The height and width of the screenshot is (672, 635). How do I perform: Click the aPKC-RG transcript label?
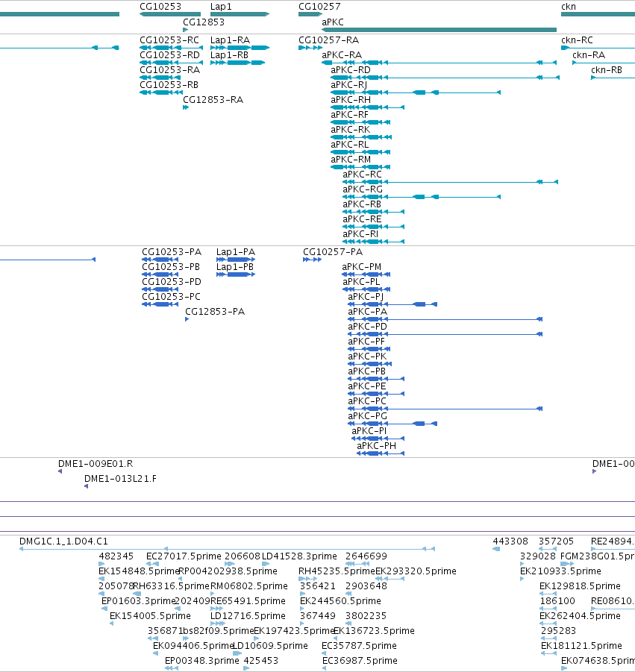coord(363,189)
